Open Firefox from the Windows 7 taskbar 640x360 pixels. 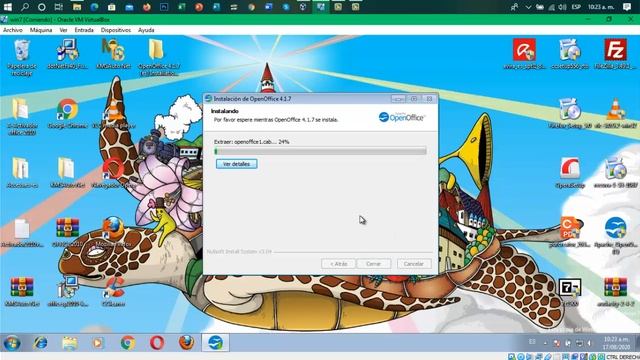186,343
